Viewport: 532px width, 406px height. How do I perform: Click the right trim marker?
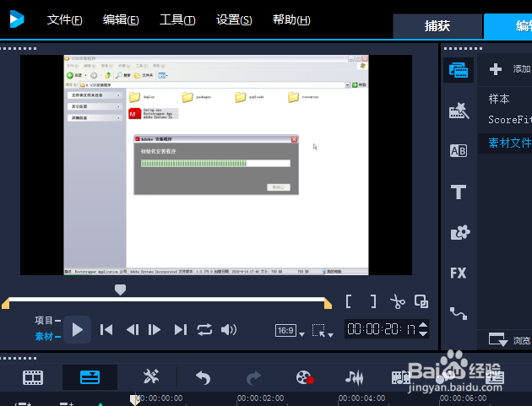click(328, 303)
